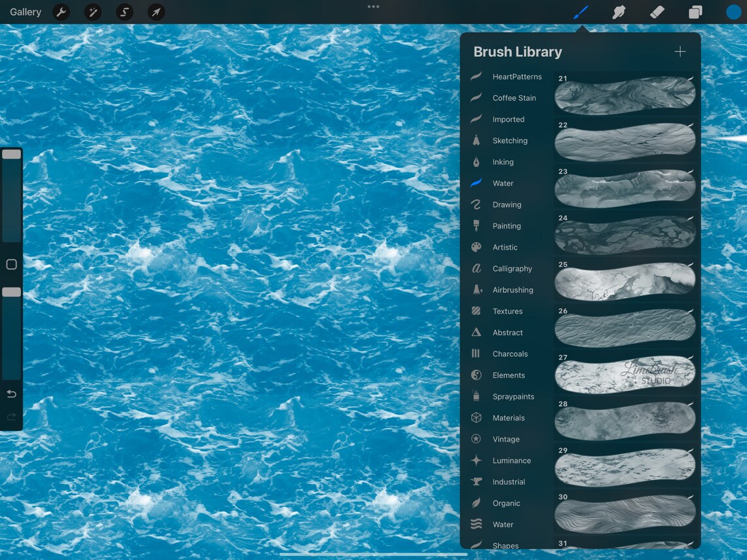Open the Calligraphy brush set
Image resolution: width=747 pixels, height=560 pixels.
click(511, 269)
